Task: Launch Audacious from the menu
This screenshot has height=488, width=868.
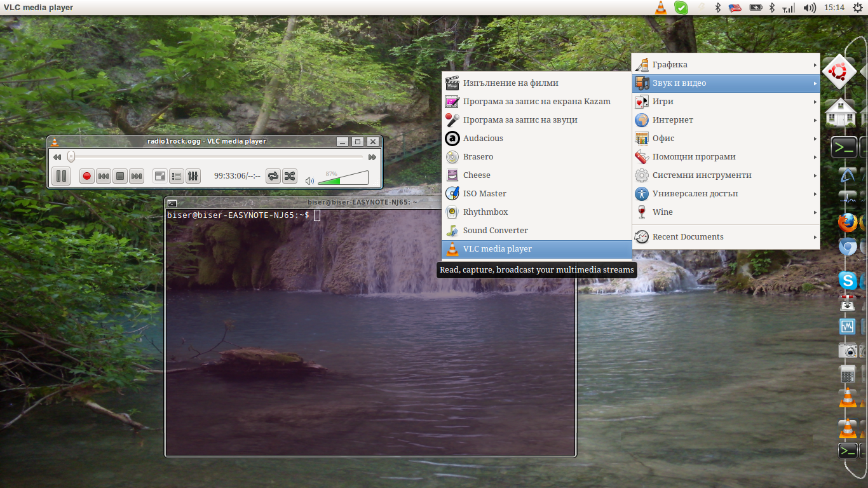Action: (537, 138)
